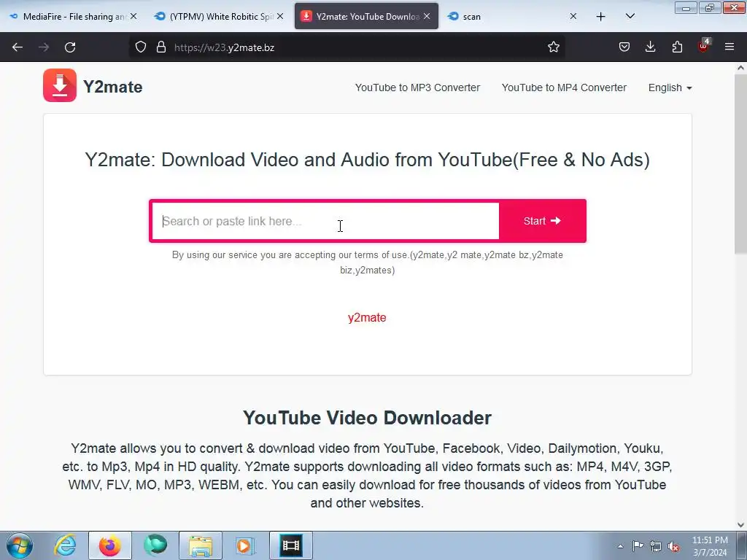Show hidden tray icons arrow

click(x=620, y=546)
